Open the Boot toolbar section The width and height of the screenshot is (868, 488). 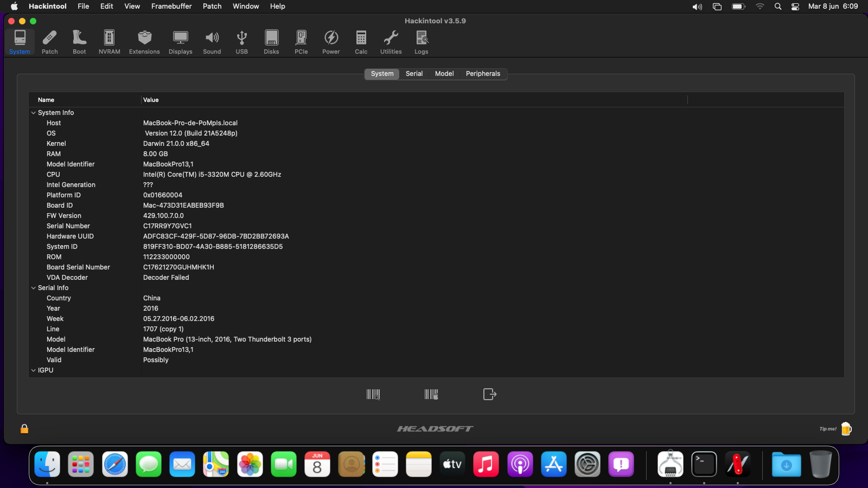(79, 42)
